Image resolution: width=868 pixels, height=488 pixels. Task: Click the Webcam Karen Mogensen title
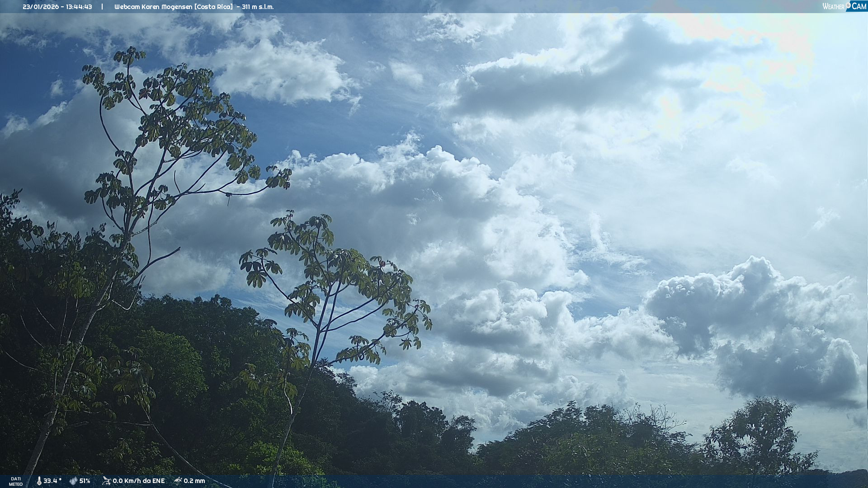(x=154, y=7)
